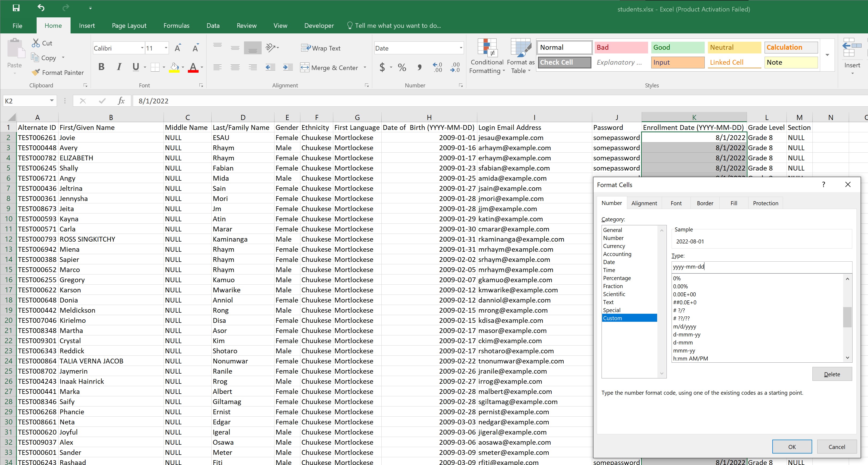Click the Increase Decimal icon
This screenshot has height=465, width=868.
[x=437, y=67]
